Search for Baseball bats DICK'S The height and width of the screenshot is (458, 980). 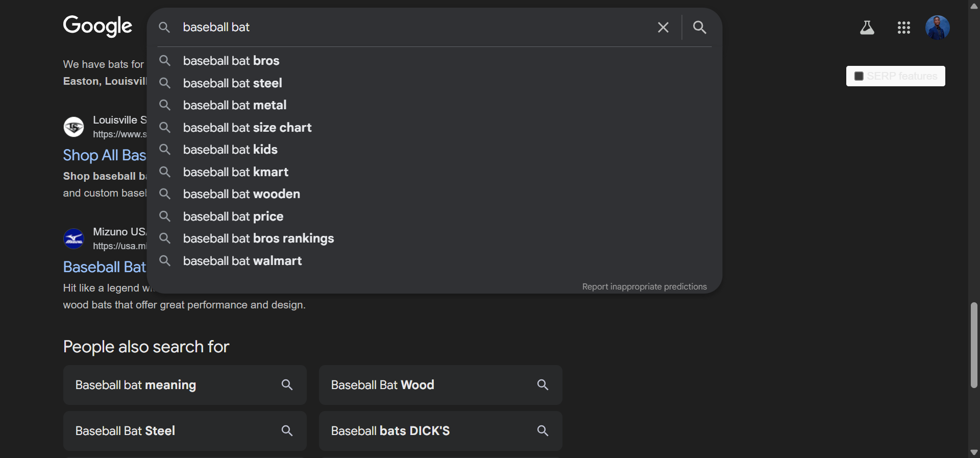(x=440, y=431)
